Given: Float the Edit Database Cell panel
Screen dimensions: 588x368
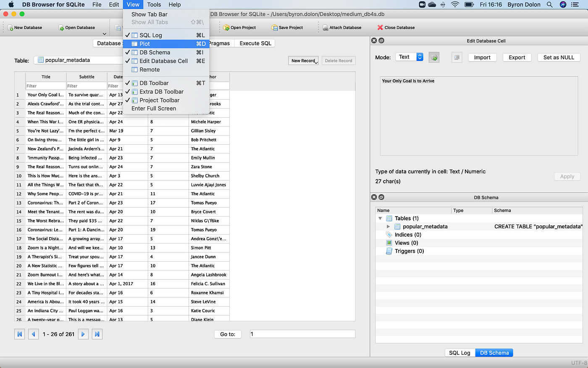Looking at the screenshot, I should click(x=381, y=41).
